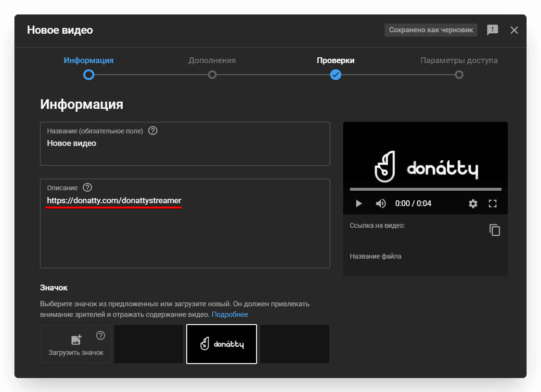Click the Название файла label
The image size is (541, 392).
[375, 256]
